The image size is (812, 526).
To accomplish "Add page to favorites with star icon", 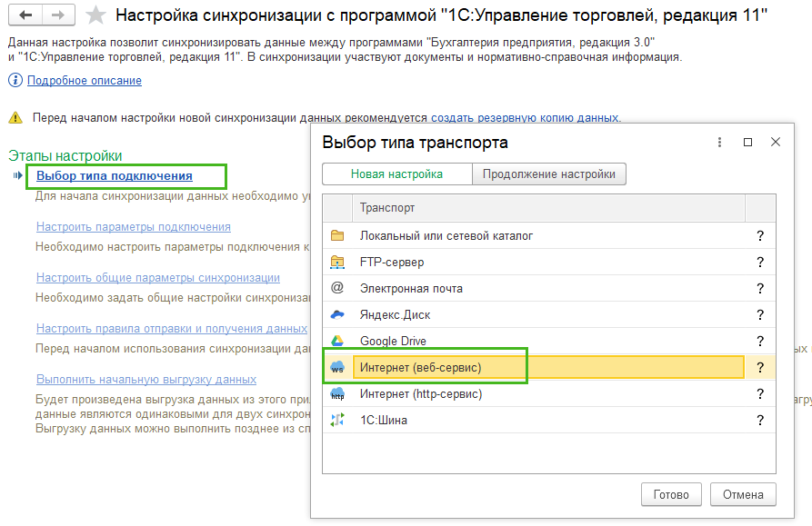I will pyautogui.click(x=95, y=15).
